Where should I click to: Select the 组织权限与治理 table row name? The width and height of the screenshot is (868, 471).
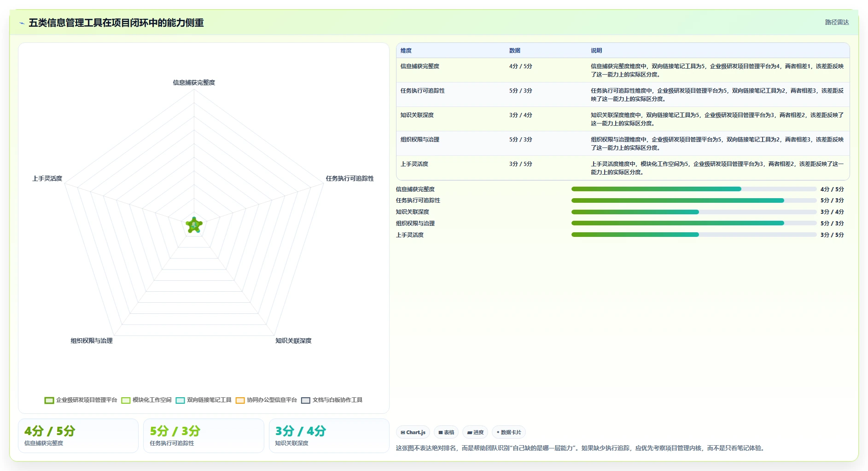point(419,140)
